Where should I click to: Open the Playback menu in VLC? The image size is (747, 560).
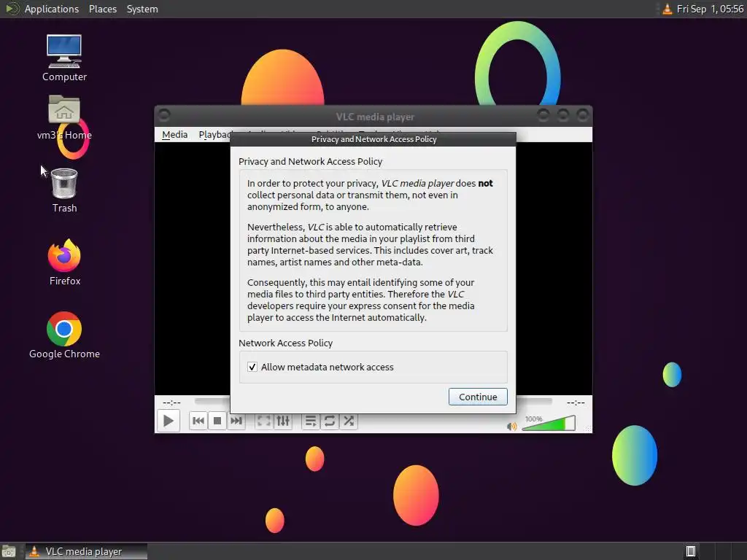click(214, 135)
